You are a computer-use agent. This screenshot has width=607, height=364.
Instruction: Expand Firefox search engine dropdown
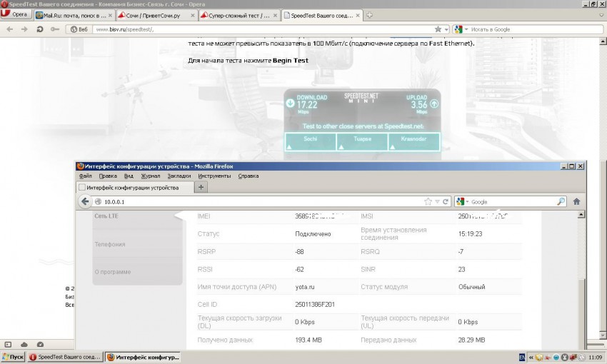pyautogui.click(x=467, y=201)
